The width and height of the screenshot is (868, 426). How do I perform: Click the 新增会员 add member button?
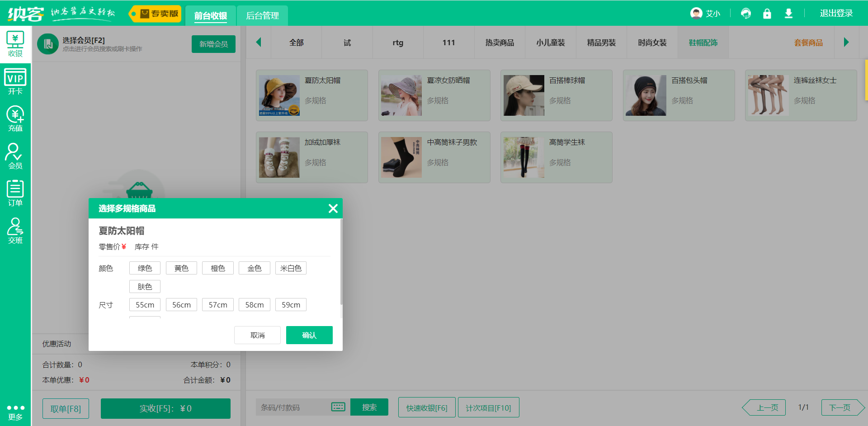tap(213, 44)
